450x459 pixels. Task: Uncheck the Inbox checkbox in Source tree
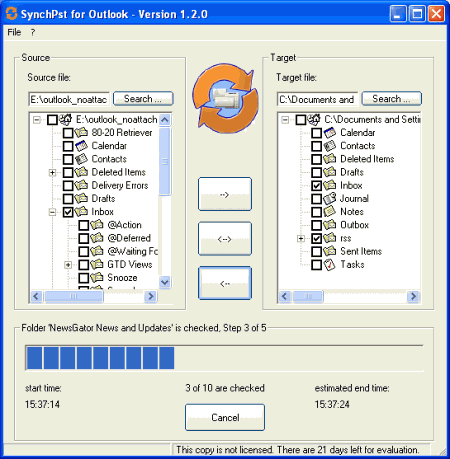68,212
